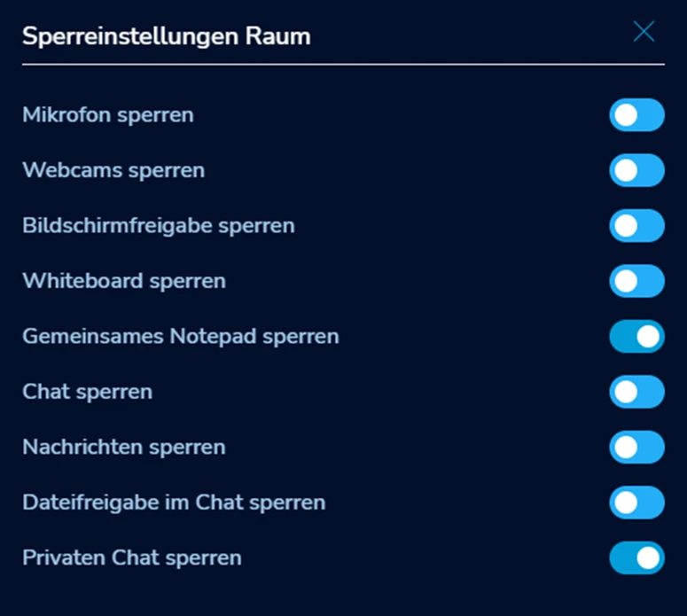Image resolution: width=687 pixels, height=616 pixels.
Task: Click the Sperreinstellungen Raum heading
Action: [x=167, y=36]
